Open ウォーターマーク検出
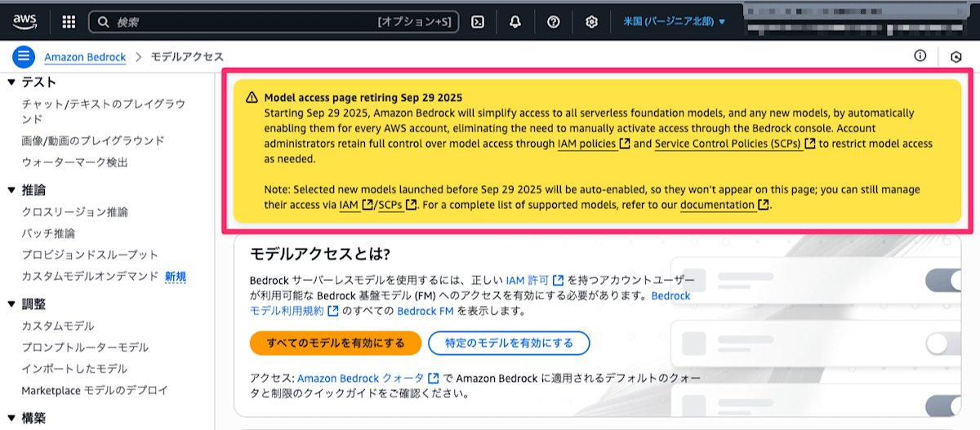This screenshot has height=430, width=980. (x=74, y=162)
